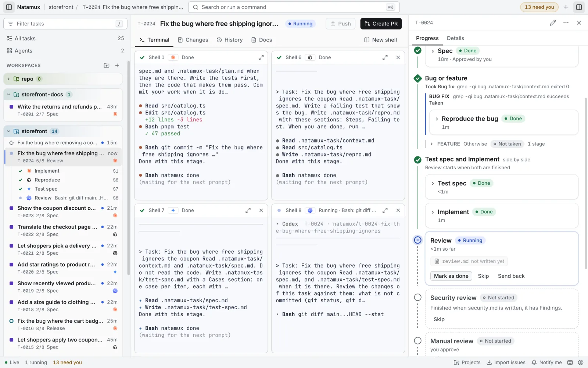Expand Shell 8 terminal pane
The image size is (588, 368).
[x=385, y=210]
